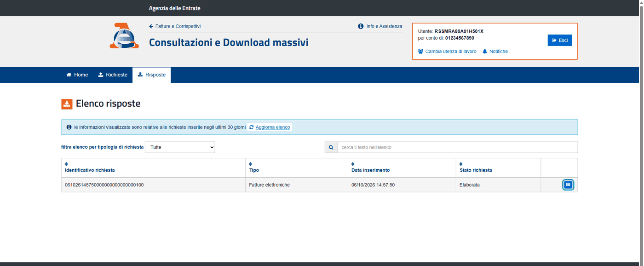Go to the Home tab
644x266 pixels.
tap(77, 75)
